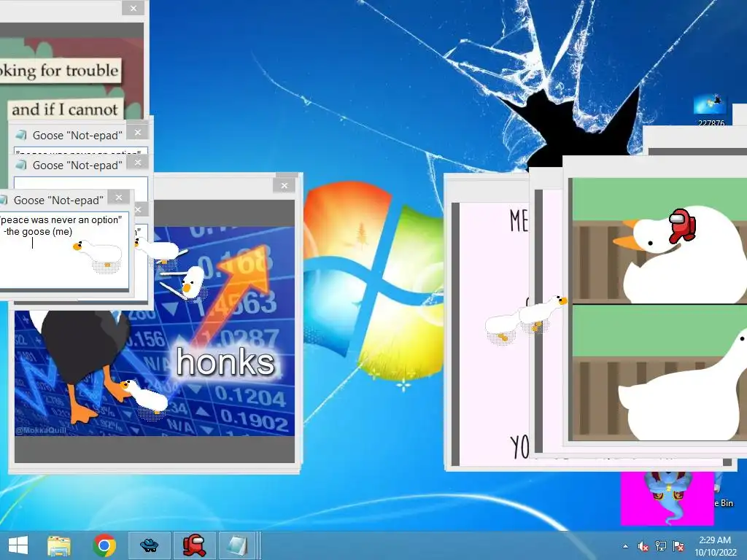Close the Not-epad window showing the goose quote

(x=119, y=197)
